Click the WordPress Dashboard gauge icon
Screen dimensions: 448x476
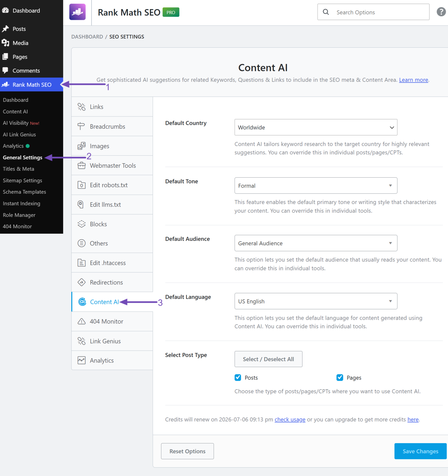pos(5,10)
